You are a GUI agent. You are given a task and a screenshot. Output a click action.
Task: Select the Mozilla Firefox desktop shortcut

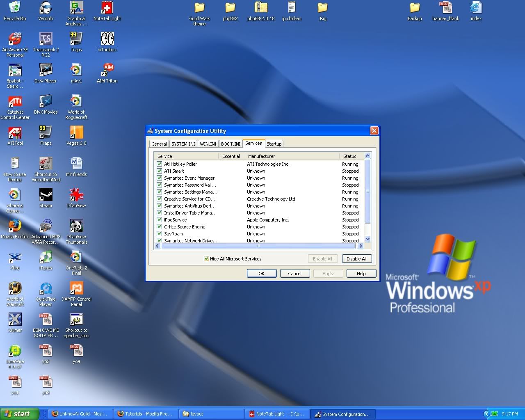tap(15, 229)
